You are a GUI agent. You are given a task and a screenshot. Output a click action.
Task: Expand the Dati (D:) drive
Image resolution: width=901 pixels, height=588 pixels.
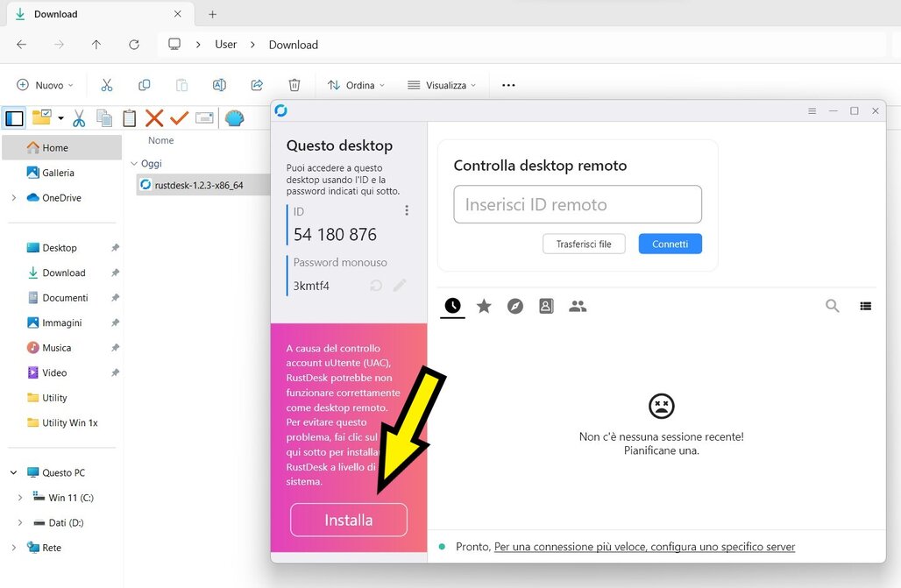point(20,522)
